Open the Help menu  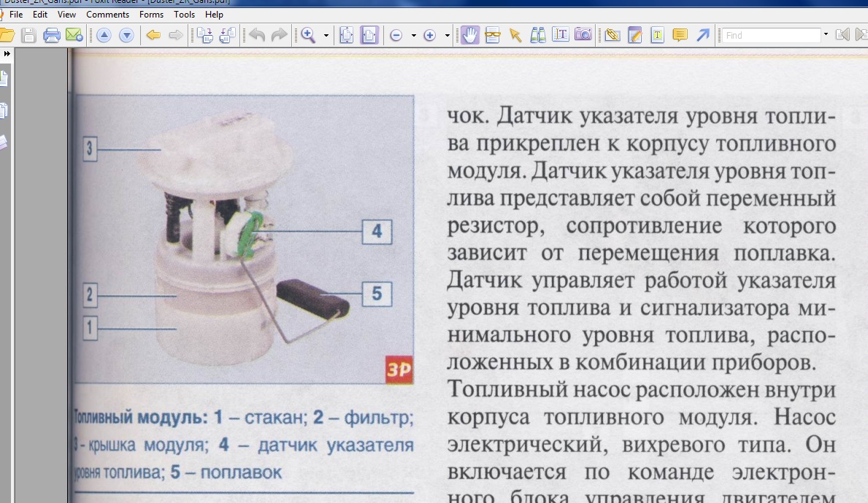(x=214, y=15)
